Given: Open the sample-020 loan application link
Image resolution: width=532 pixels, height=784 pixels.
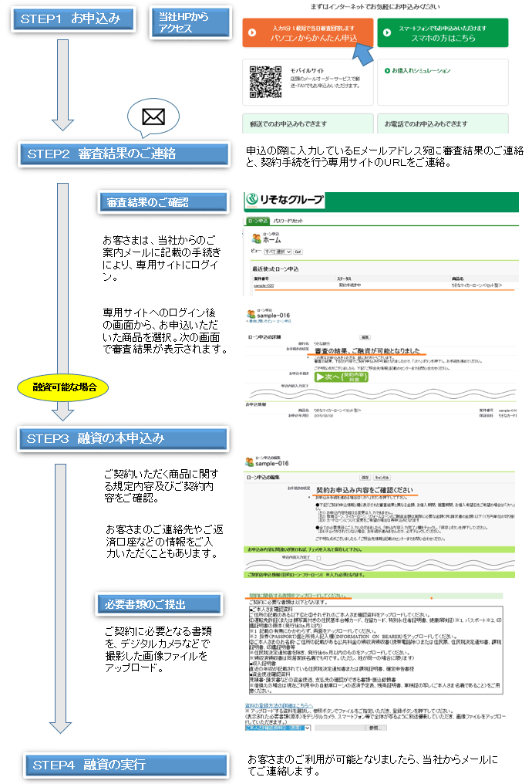Looking at the screenshot, I should tap(264, 285).
